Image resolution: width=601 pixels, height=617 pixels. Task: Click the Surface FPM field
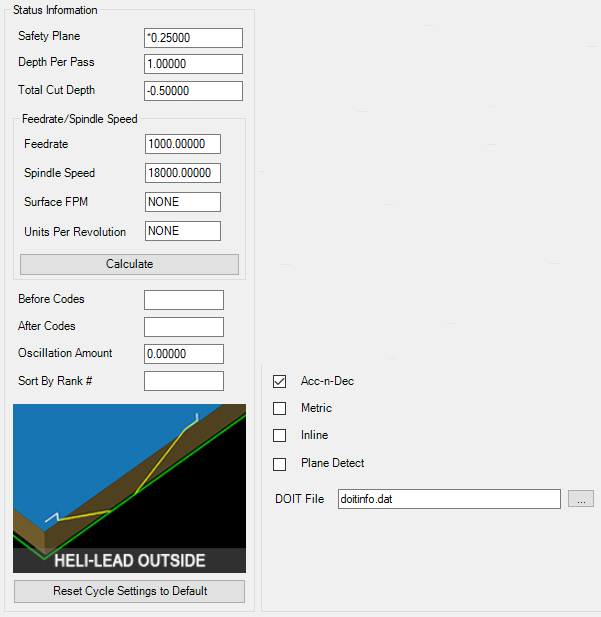coord(183,202)
